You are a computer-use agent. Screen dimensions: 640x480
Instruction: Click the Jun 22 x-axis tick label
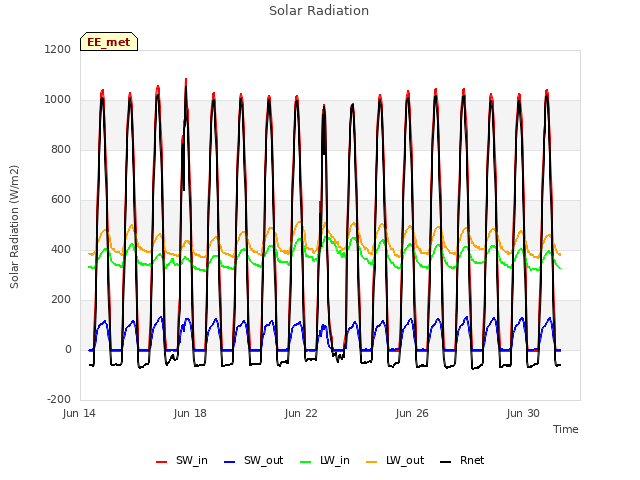pos(301,413)
